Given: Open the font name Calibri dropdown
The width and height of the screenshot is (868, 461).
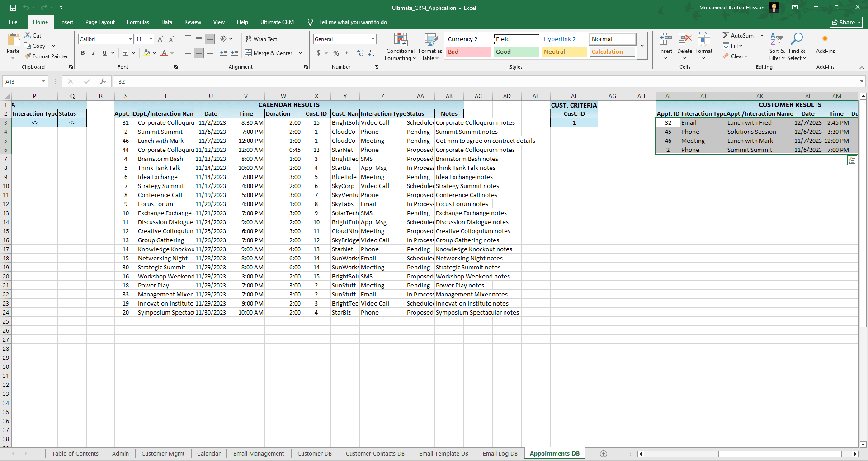Looking at the screenshot, I should click(x=130, y=39).
